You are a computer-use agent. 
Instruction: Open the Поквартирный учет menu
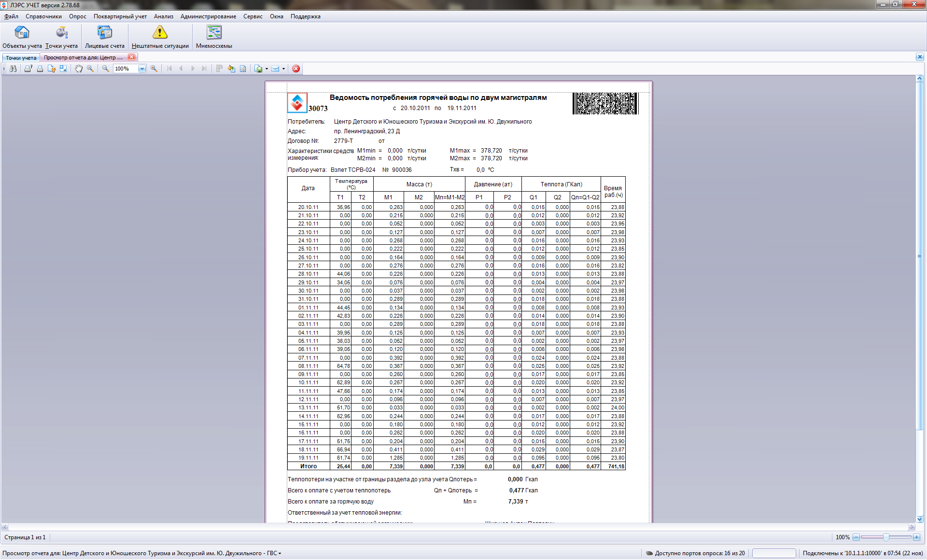[120, 16]
